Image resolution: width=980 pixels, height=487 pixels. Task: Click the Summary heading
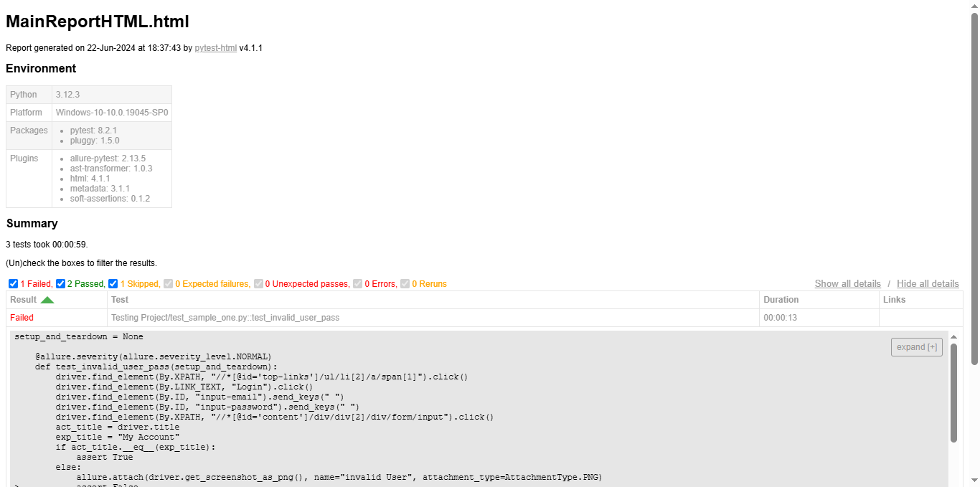pos(32,224)
